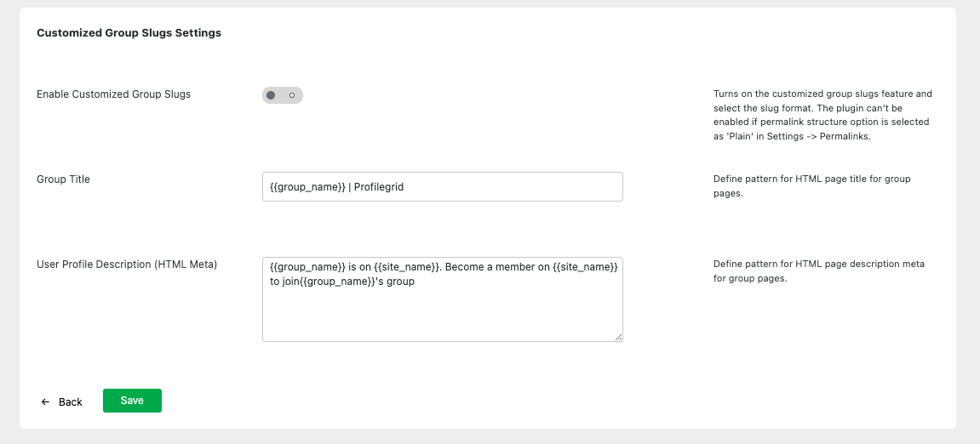Save the group slug settings

click(132, 401)
